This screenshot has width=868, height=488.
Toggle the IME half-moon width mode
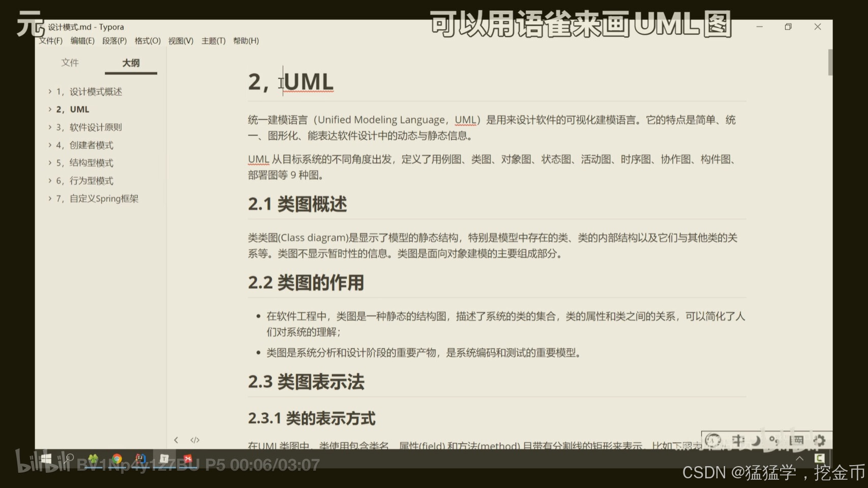pyautogui.click(x=756, y=440)
